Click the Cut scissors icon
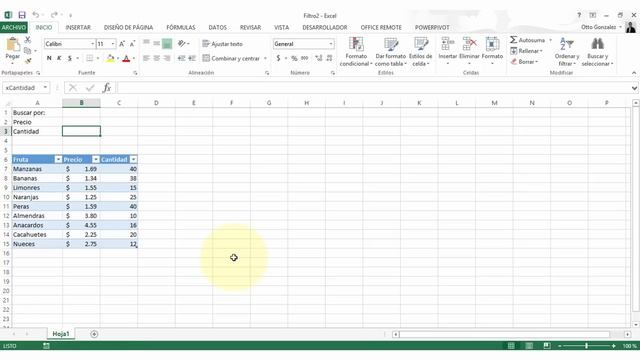Screen dimensions: 640x360 coord(28,40)
